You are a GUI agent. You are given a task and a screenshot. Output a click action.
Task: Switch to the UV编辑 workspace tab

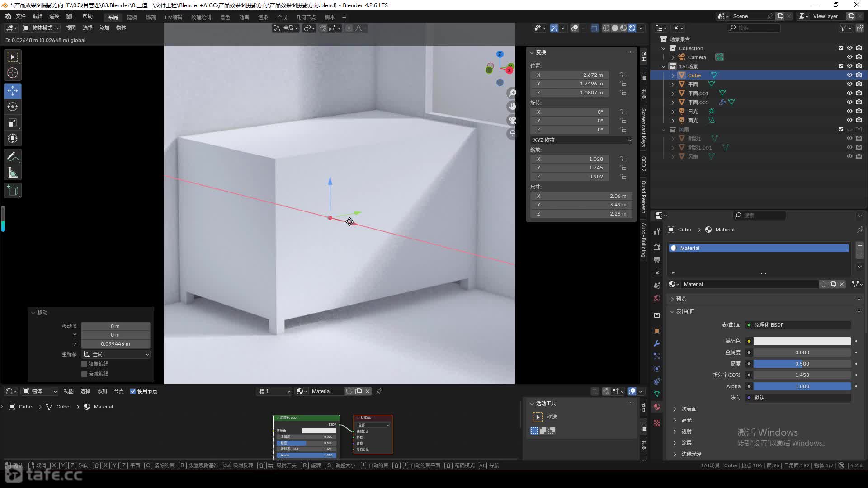(174, 17)
